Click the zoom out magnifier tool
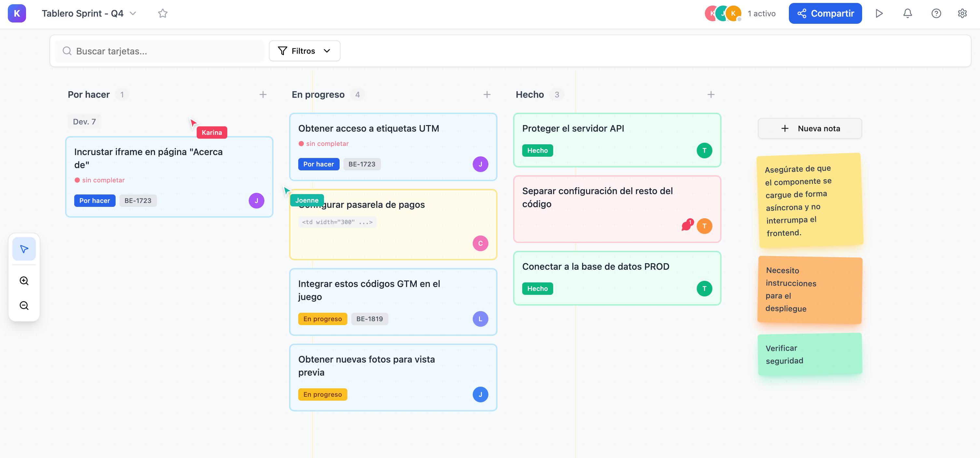This screenshot has width=980, height=458. coord(24,306)
